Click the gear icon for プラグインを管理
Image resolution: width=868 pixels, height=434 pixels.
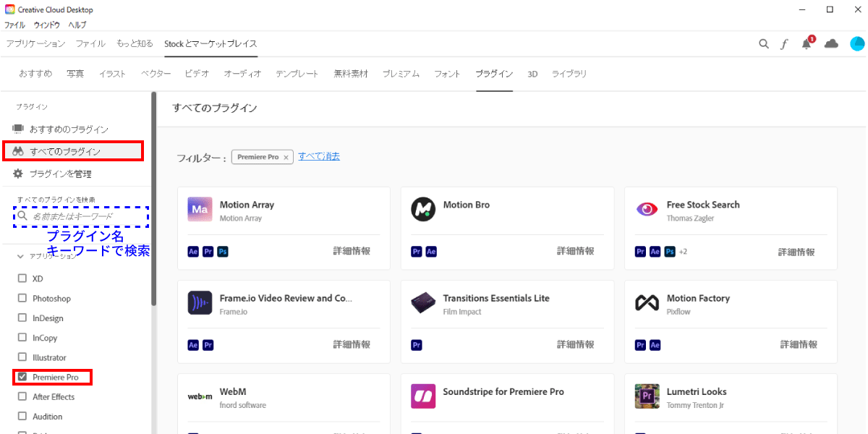19,174
